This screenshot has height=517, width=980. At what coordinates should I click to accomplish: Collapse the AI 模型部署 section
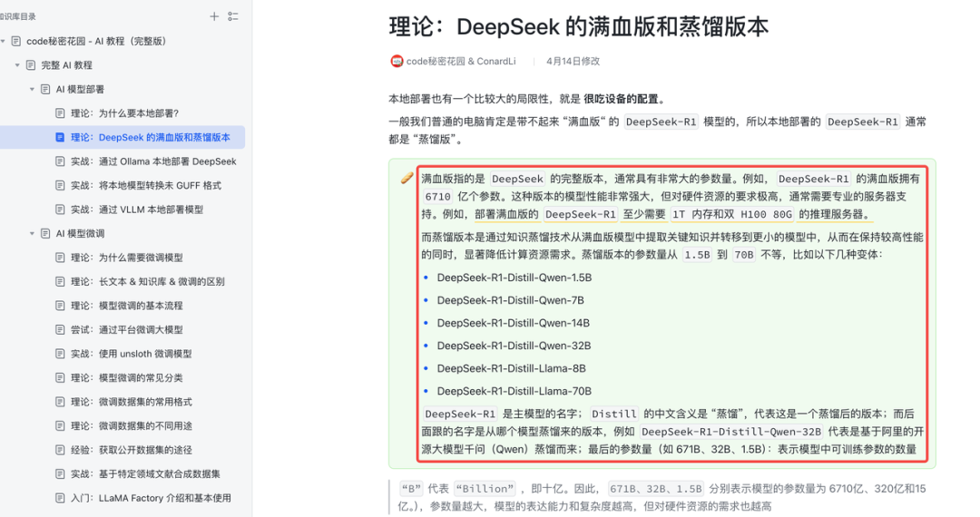point(32,89)
